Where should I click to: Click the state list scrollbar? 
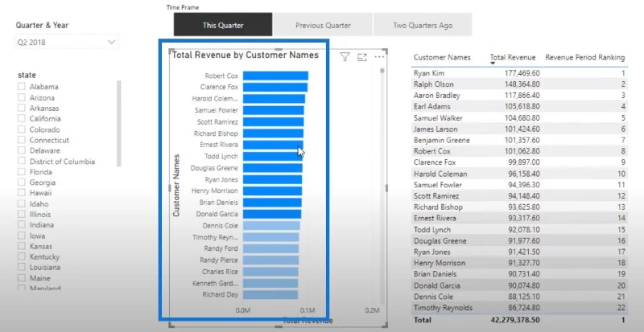(119, 123)
